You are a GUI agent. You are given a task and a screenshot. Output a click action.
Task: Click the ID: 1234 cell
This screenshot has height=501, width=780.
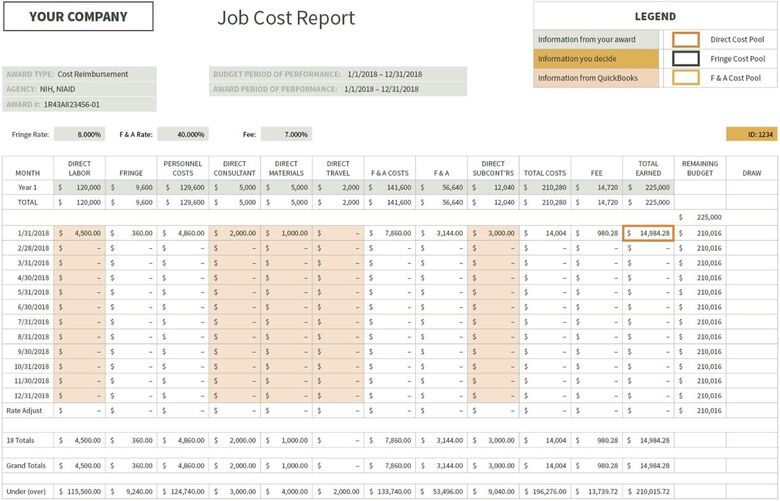coord(751,134)
